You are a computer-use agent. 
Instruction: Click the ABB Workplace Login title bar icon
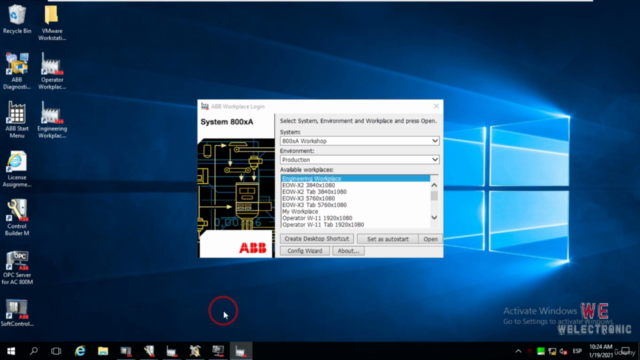(x=205, y=106)
